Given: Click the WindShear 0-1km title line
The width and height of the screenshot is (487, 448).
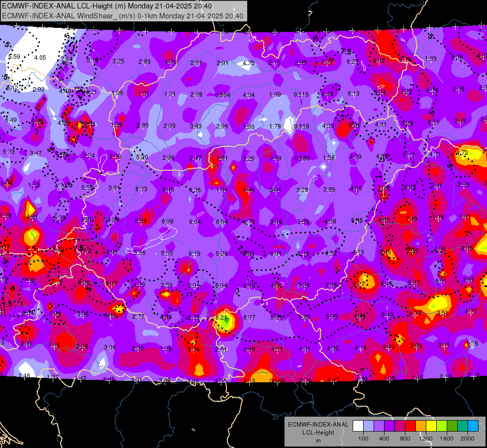Looking at the screenshot, I should click(122, 15).
